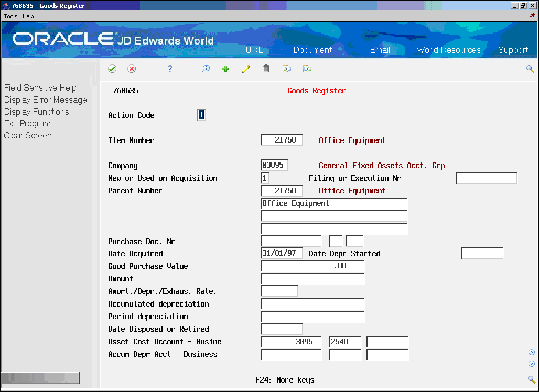Click the Date Depr Started field
Screen dimensions: 539x392
(482, 254)
